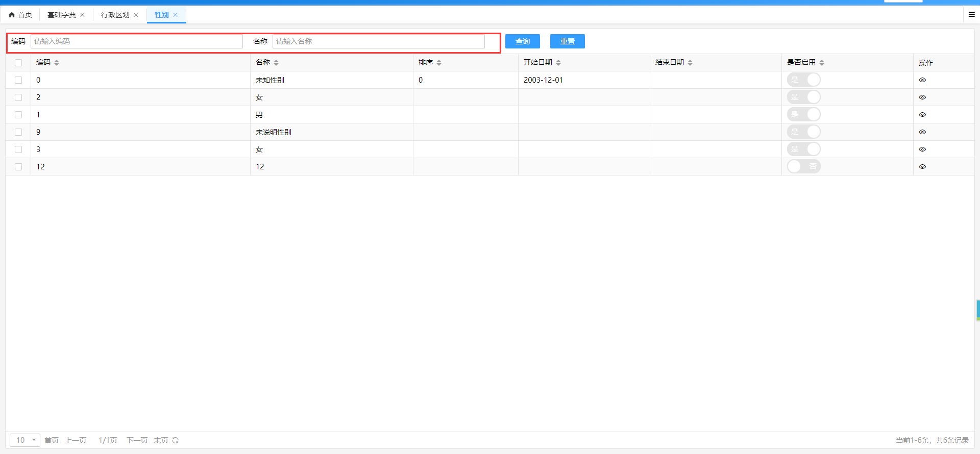Sort by 开始日期 column arrows

tap(558, 63)
